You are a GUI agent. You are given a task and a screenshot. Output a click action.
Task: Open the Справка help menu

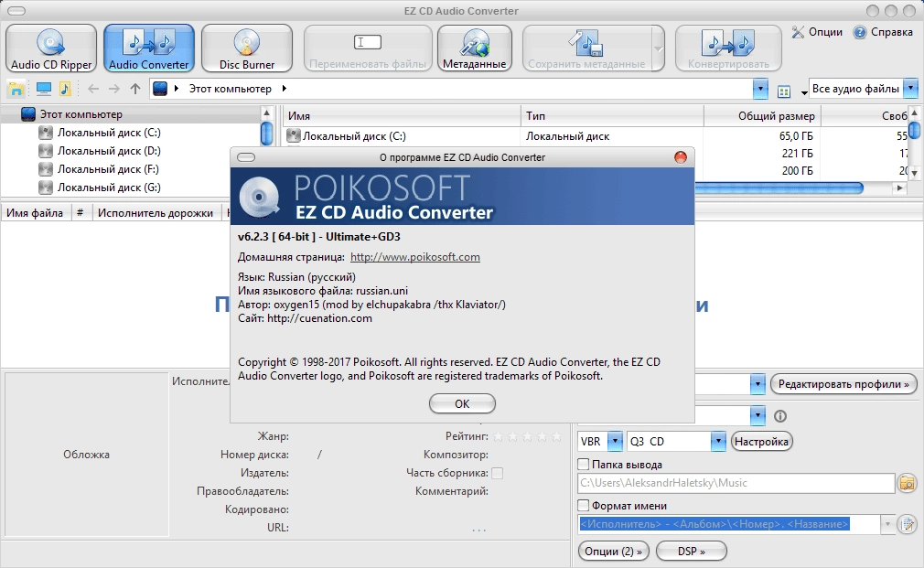tap(883, 32)
